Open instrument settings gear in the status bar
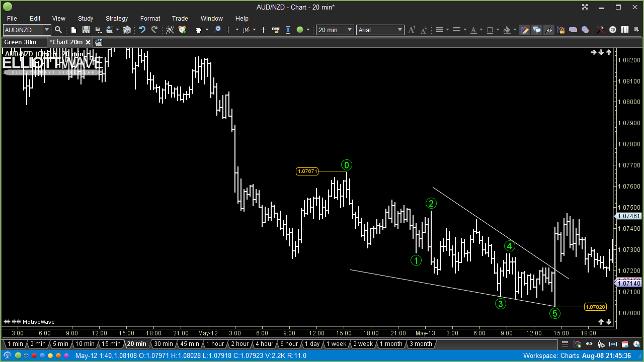This screenshot has width=644, height=362. click(601, 344)
